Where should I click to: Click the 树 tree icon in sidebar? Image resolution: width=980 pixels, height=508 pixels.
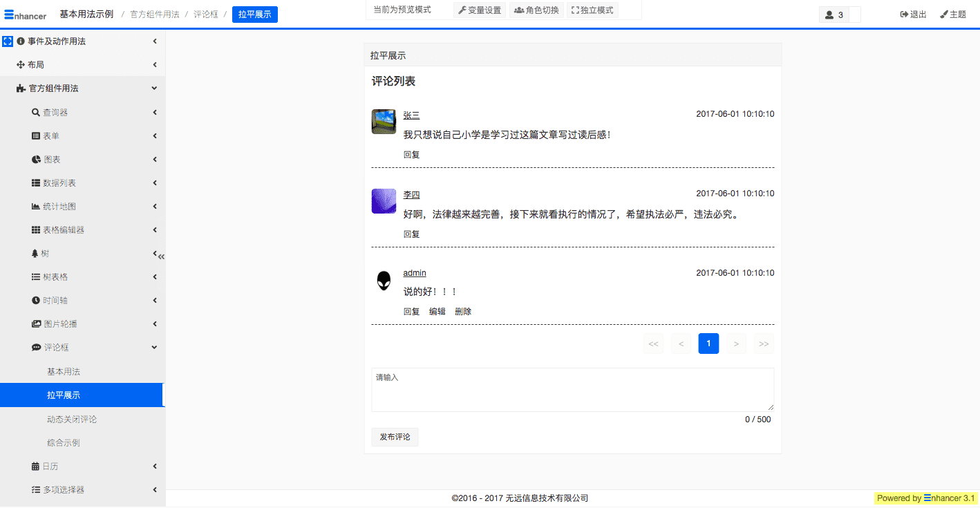pos(35,254)
